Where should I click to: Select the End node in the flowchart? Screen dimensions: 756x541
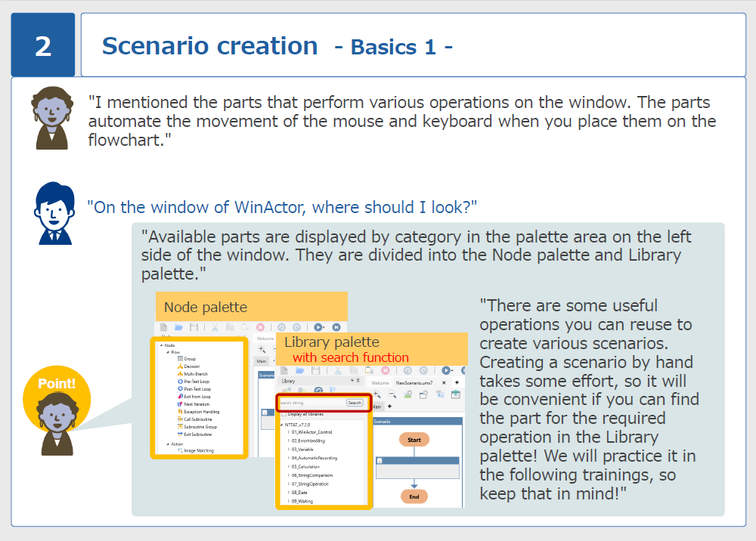point(414,496)
